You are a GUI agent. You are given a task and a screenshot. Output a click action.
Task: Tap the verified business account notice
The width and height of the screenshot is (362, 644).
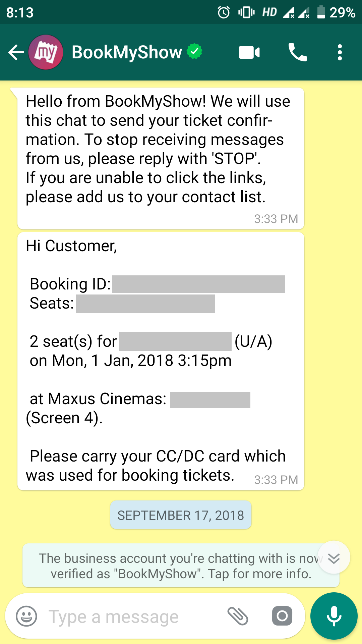pyautogui.click(x=174, y=566)
